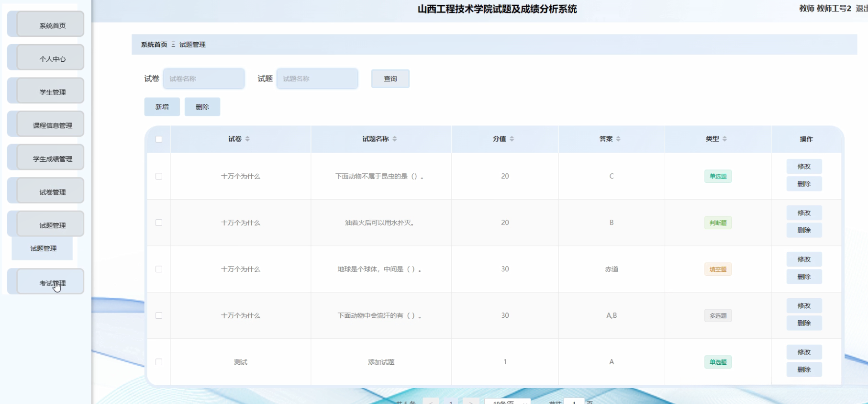The image size is (868, 404).
Task: Open 个人中心 from the sidebar
Action: click(51, 58)
